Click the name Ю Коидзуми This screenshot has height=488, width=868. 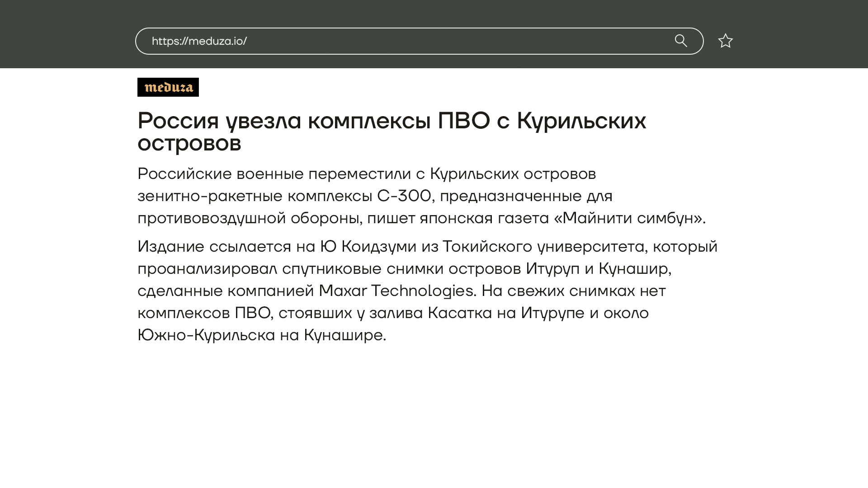tap(368, 247)
